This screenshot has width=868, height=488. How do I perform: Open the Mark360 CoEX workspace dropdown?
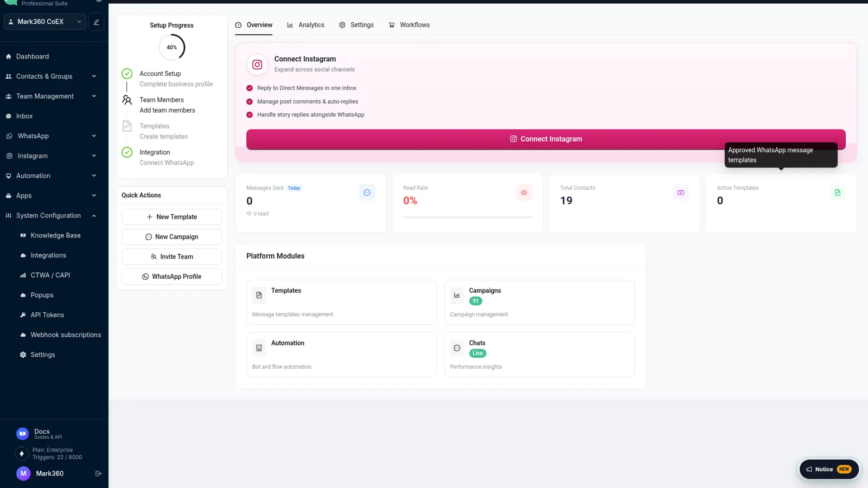pos(45,22)
